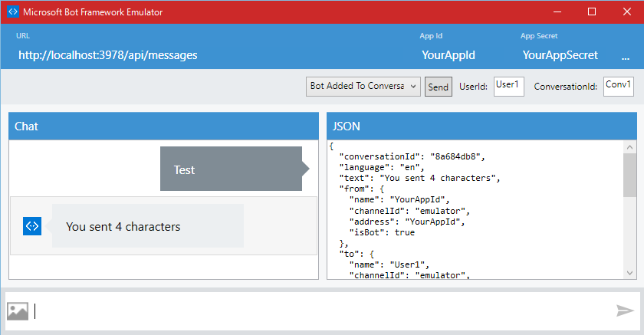The image size is (644, 335).
Task: Click the chat message text input area
Action: click(x=323, y=311)
